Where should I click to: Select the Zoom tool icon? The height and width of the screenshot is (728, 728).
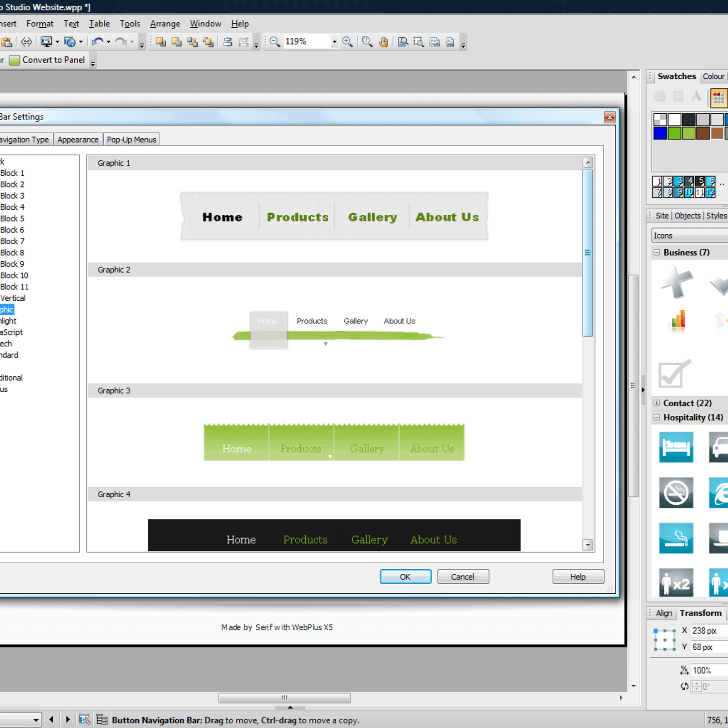(367, 42)
